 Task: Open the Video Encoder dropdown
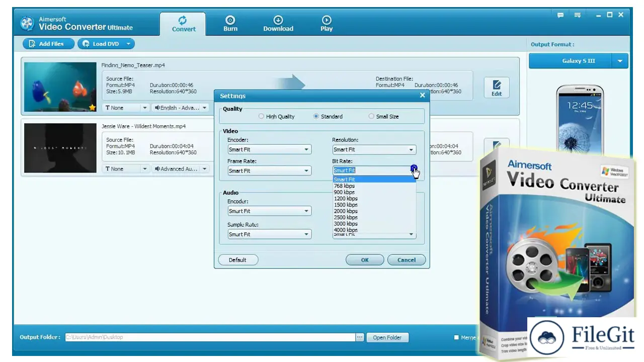point(269,149)
